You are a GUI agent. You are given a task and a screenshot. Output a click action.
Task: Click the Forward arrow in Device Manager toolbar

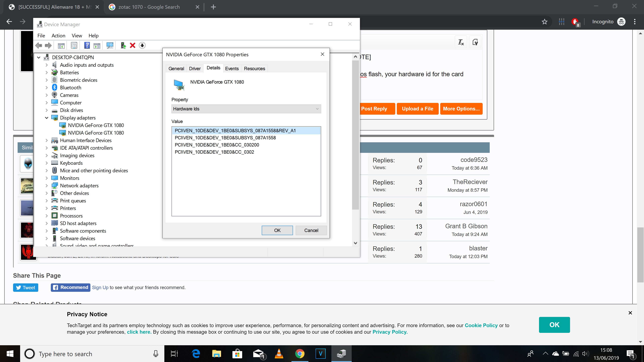(48, 45)
